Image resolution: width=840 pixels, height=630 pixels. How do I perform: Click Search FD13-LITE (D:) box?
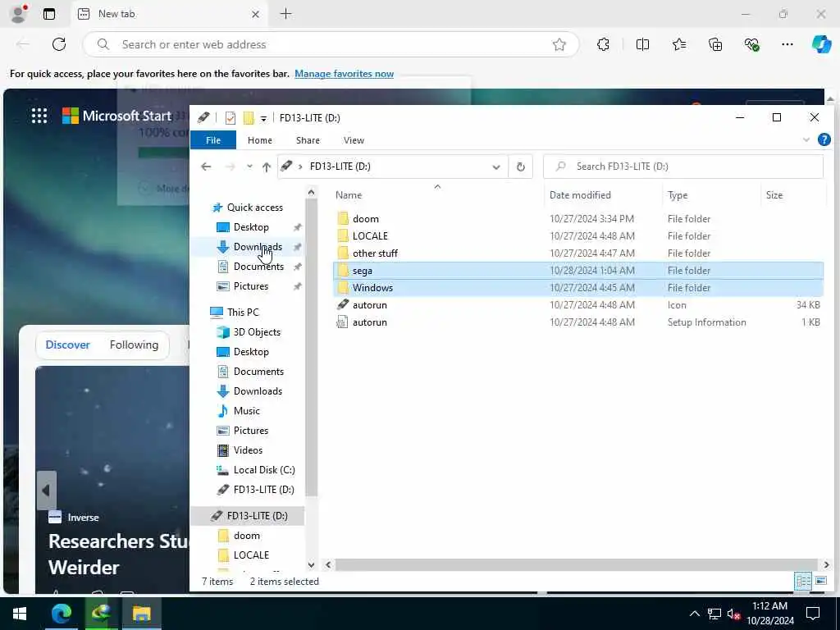pos(683,167)
